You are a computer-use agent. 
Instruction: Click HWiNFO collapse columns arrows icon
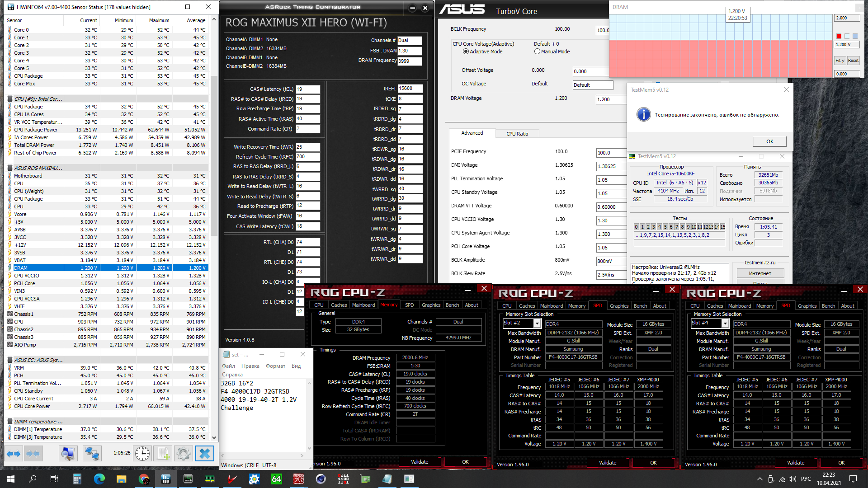point(33,453)
